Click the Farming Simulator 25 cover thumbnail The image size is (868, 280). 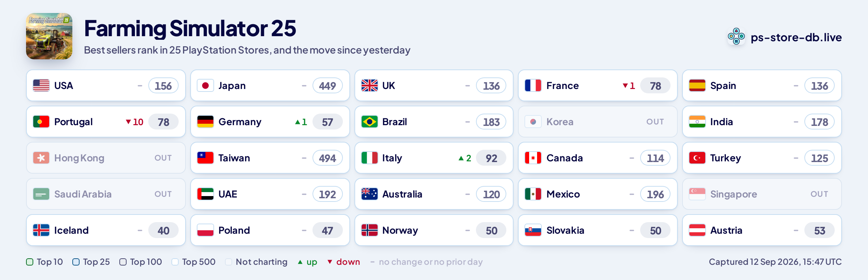tap(49, 36)
